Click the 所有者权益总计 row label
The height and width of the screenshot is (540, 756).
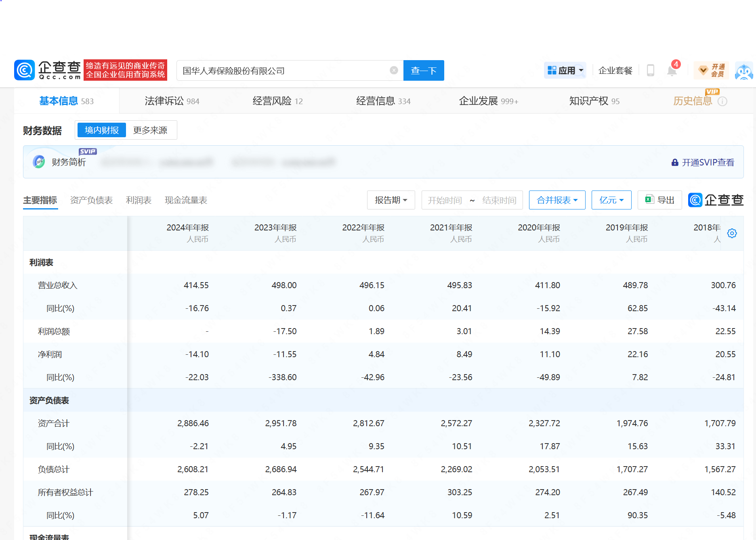click(65, 492)
